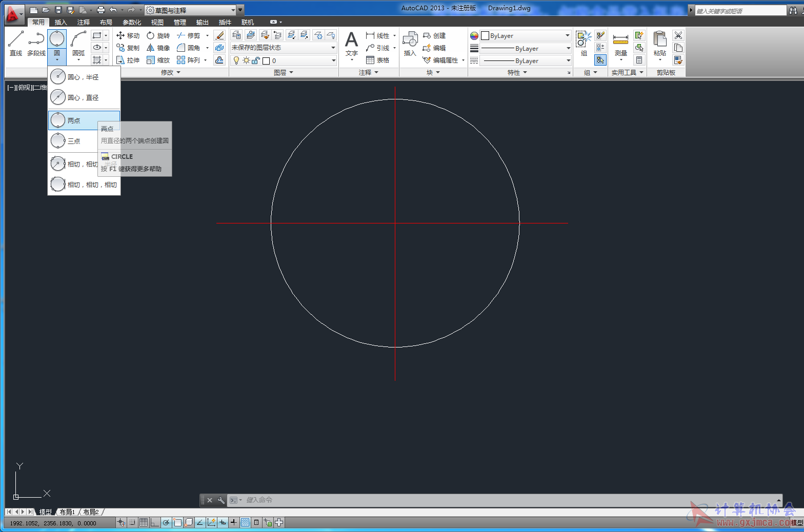Click the object color wheel swatch
This screenshot has height=532, width=804.
click(474, 36)
